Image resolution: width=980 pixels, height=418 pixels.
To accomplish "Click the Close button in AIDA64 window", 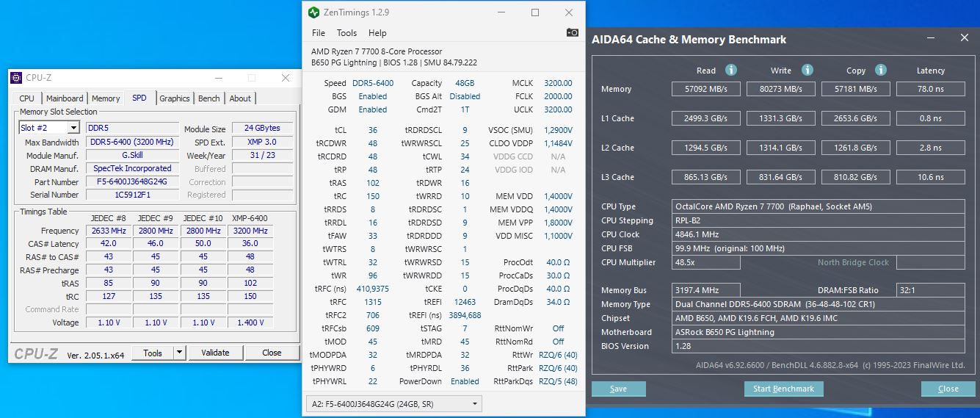I will point(948,389).
